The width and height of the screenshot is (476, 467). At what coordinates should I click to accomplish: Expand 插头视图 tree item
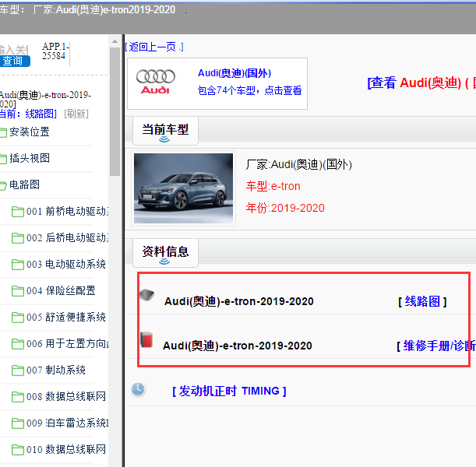30,158
